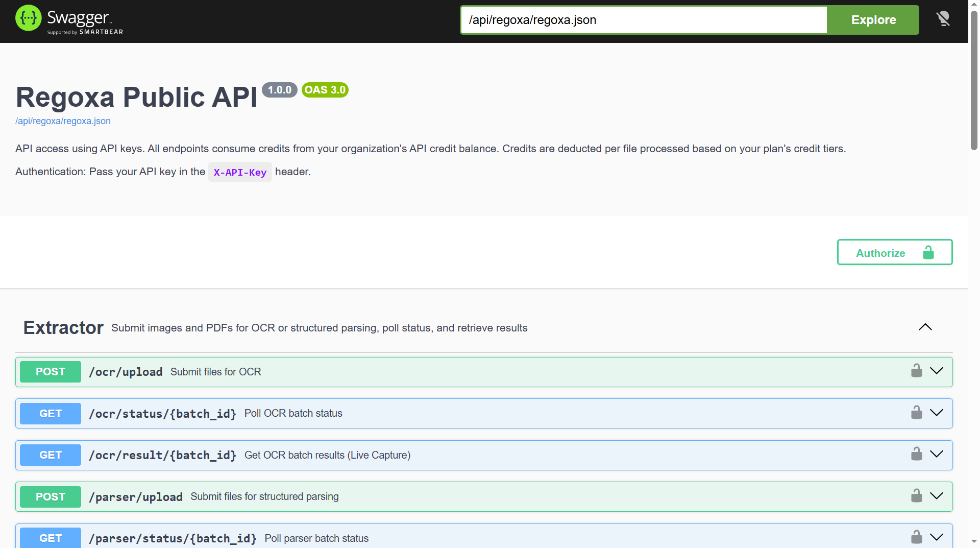
Task: Click 'Get OCR batch results (Live Capture)' description
Action: click(328, 455)
